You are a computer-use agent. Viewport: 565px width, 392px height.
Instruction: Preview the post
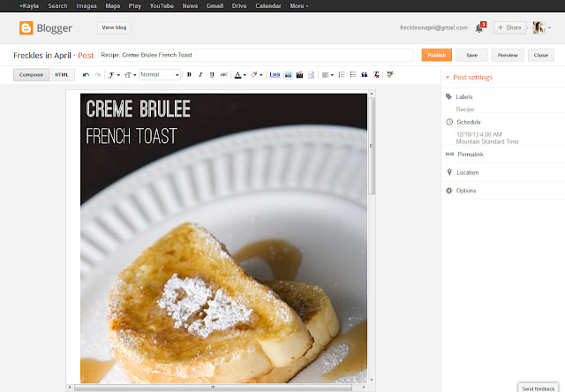click(x=508, y=55)
